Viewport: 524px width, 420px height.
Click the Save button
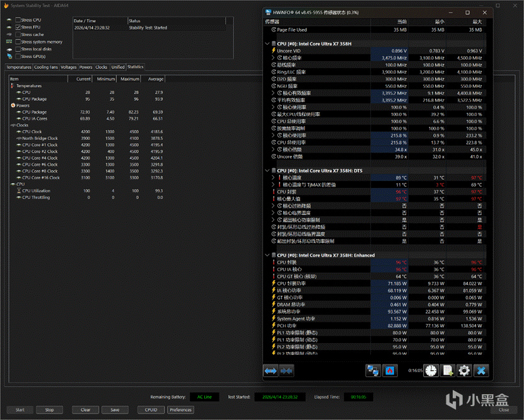tap(115, 410)
